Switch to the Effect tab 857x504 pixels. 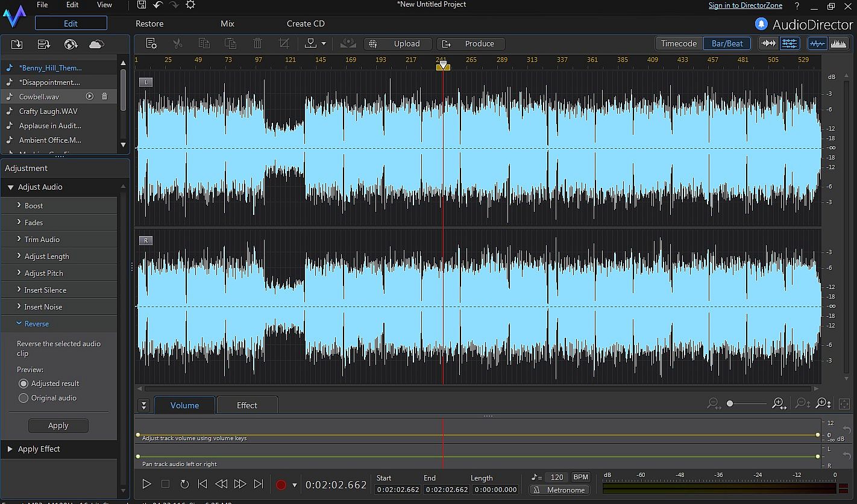pyautogui.click(x=246, y=405)
